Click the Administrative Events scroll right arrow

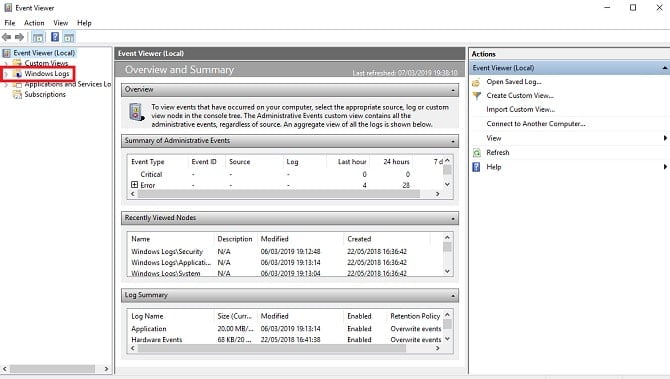point(438,194)
